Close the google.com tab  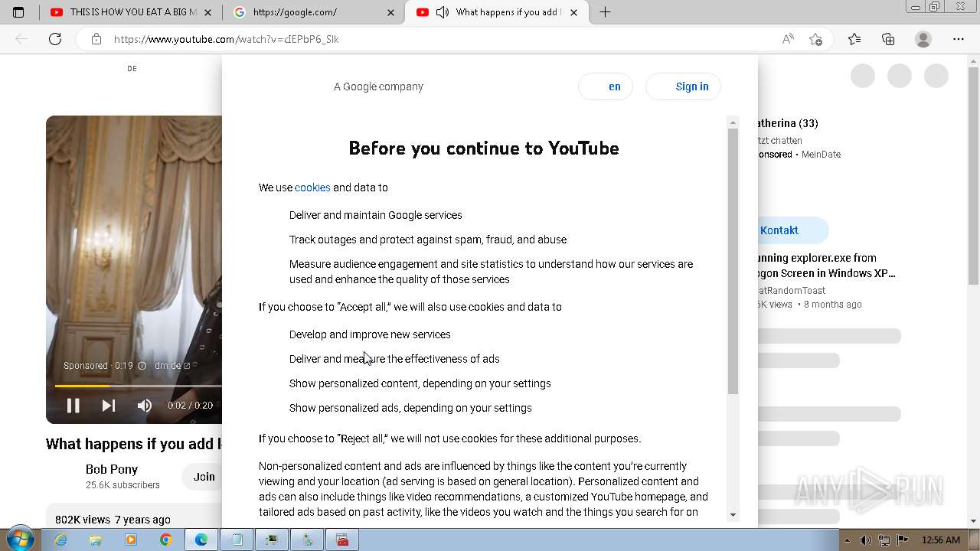pos(391,12)
